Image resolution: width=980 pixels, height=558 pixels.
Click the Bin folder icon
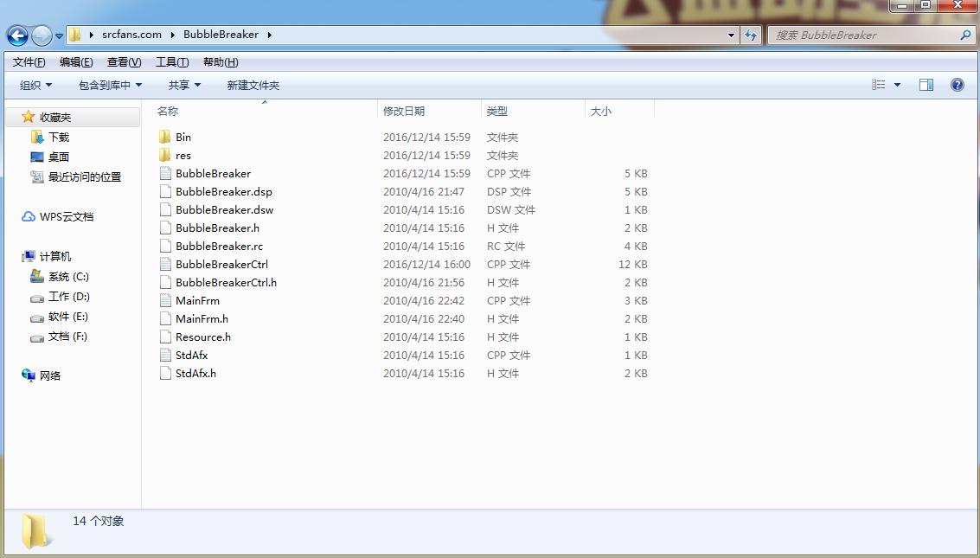(x=165, y=137)
